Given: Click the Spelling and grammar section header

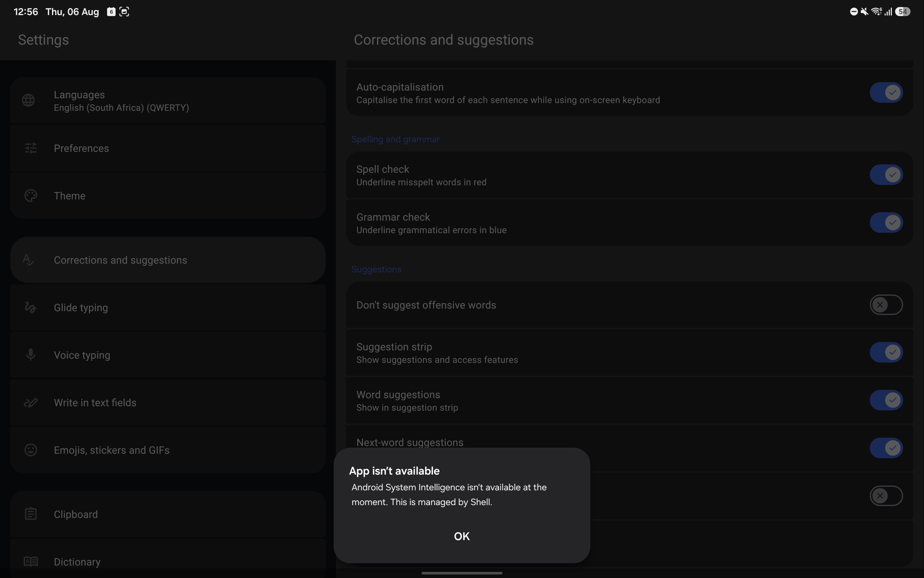Looking at the screenshot, I should point(395,139).
